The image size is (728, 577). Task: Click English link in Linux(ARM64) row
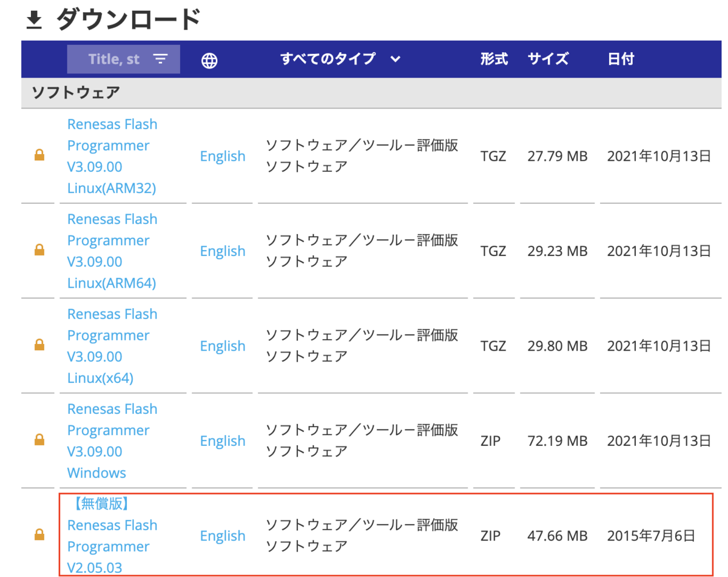click(x=223, y=251)
